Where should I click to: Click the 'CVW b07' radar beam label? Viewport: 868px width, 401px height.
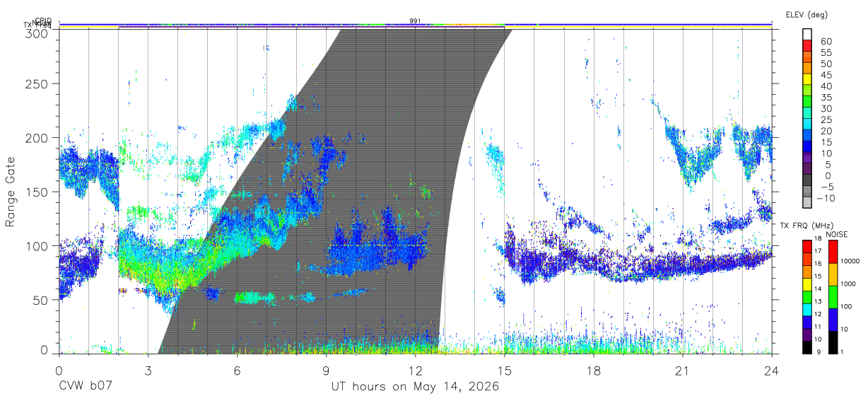(x=86, y=387)
